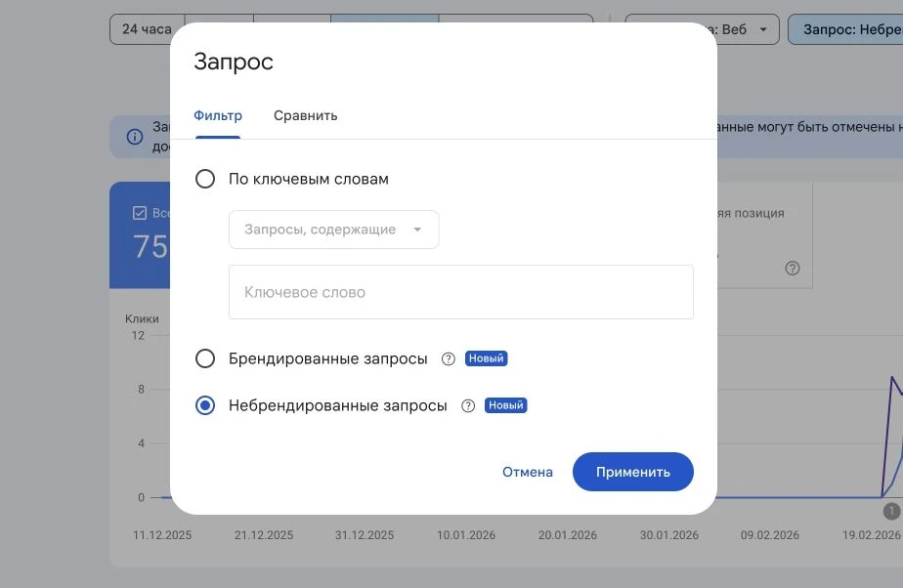Click help icon on the средняя позиция card
The height and width of the screenshot is (588, 903).
(793, 268)
